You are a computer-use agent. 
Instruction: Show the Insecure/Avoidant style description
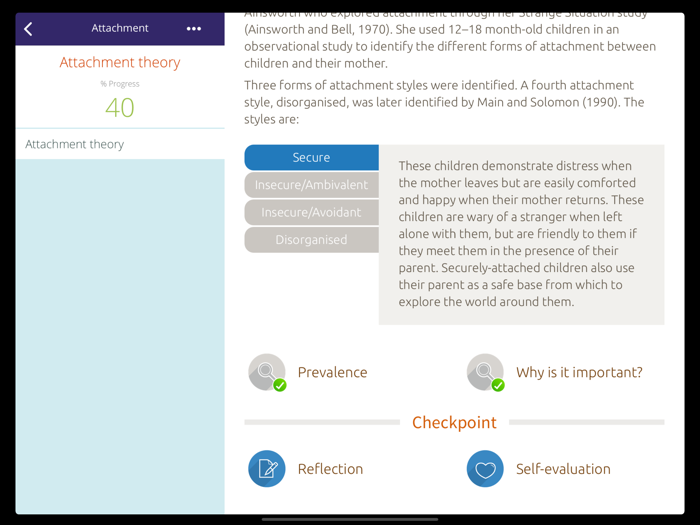click(x=311, y=212)
